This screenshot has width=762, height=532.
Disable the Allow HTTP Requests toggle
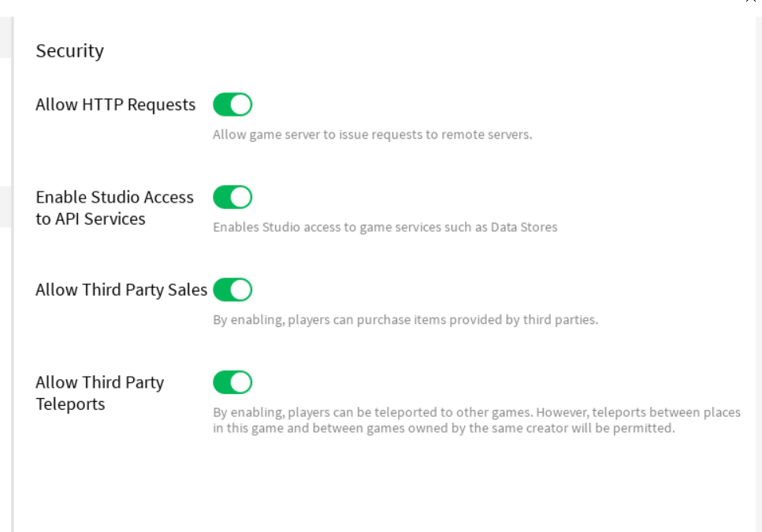(x=232, y=105)
